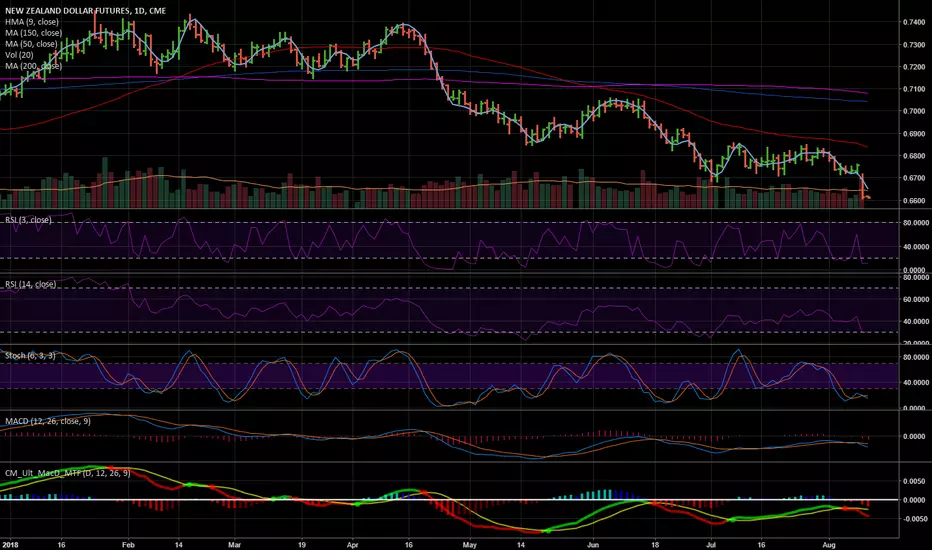Select the MA (150, close) indicator legend
Image resolution: width=932 pixels, height=550 pixels.
coord(33,33)
